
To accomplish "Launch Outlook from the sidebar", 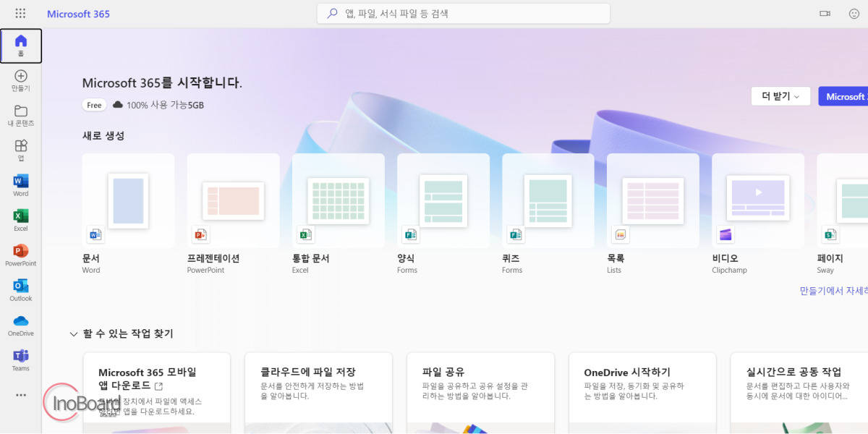I will pos(21,290).
